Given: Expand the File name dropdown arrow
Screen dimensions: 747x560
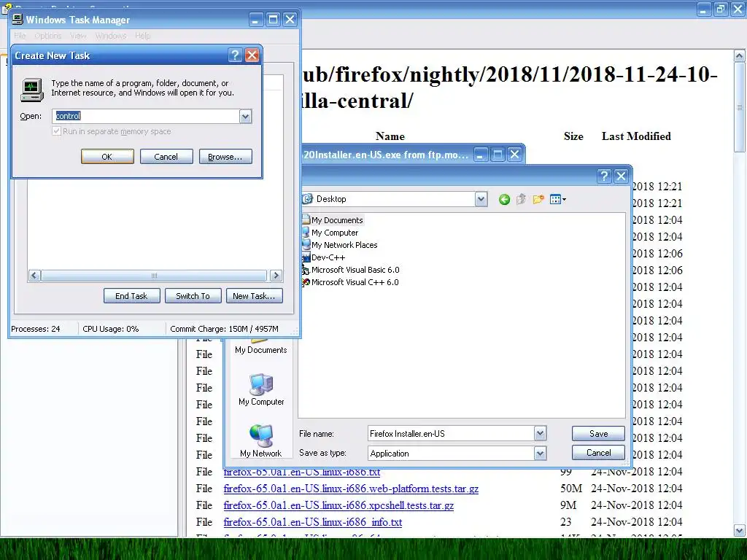Looking at the screenshot, I should [x=540, y=433].
